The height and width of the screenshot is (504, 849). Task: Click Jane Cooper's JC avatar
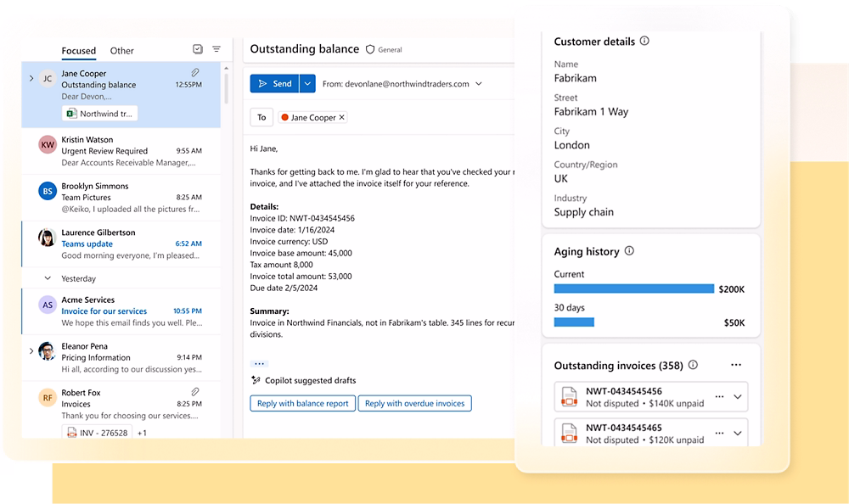[x=48, y=79]
